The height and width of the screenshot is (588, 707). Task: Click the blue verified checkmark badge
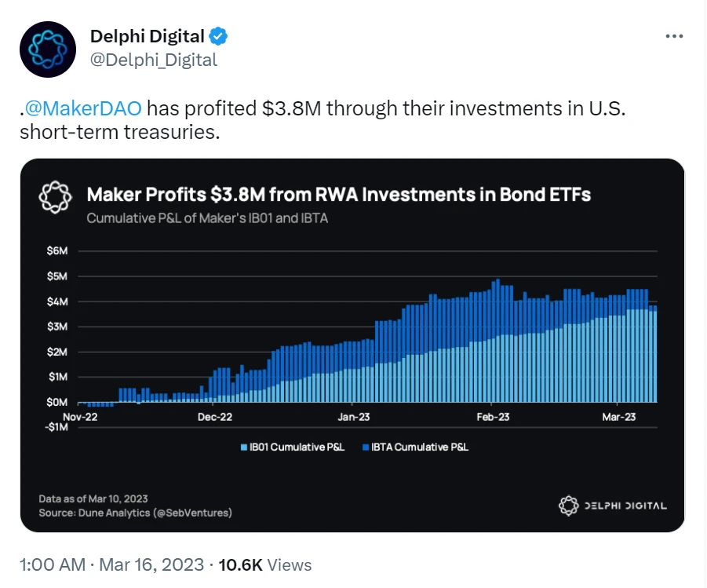point(217,35)
